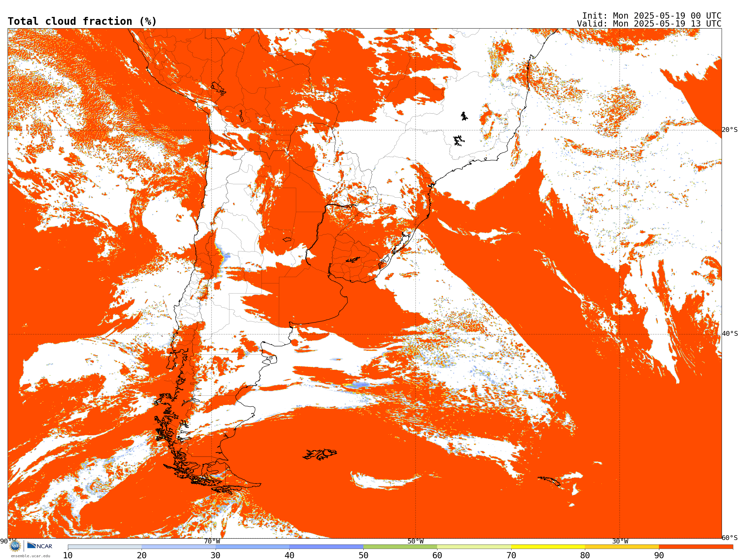This screenshot has height=560, width=744.
Task: Click the colorbar label '80'
Action: coord(585,555)
